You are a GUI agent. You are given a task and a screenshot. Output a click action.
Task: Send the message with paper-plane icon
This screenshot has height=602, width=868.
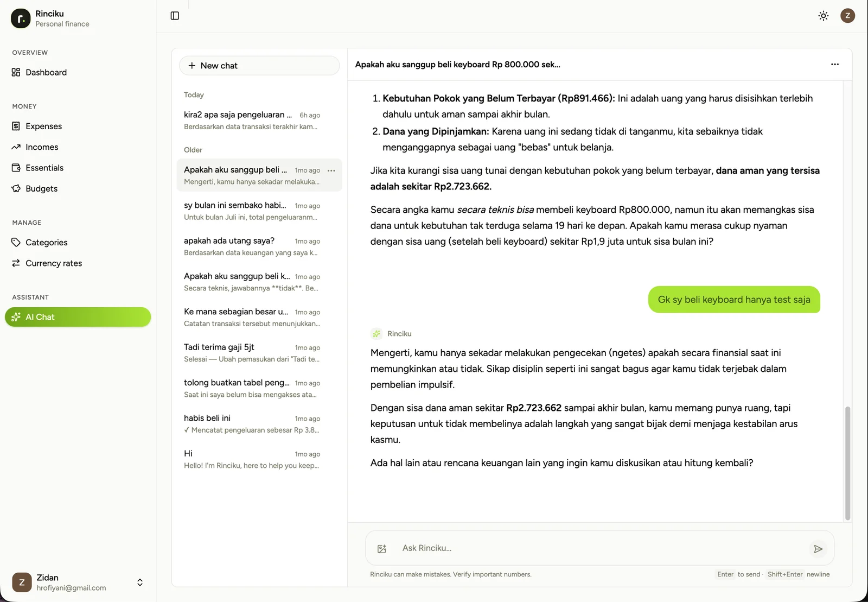tap(818, 549)
